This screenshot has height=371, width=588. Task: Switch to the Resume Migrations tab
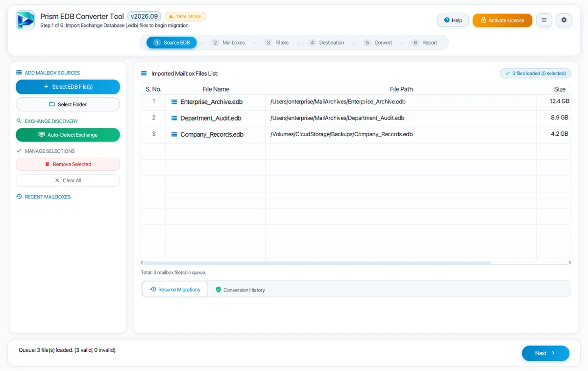pyautogui.click(x=175, y=290)
